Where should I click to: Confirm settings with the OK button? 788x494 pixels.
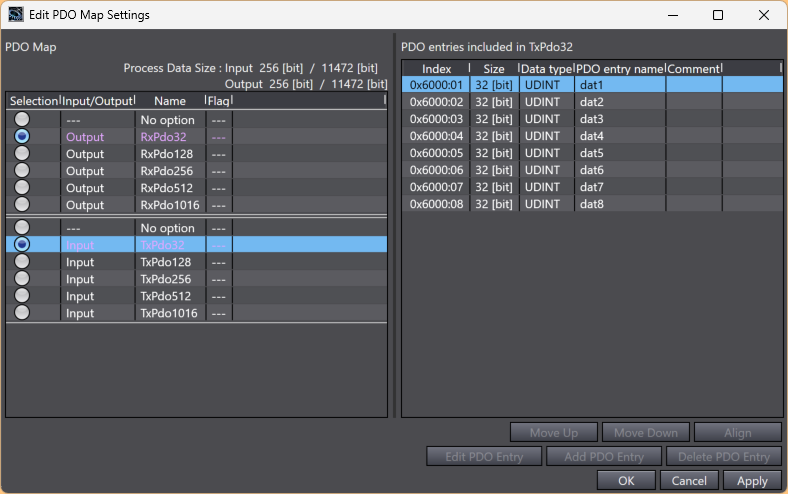[626, 481]
